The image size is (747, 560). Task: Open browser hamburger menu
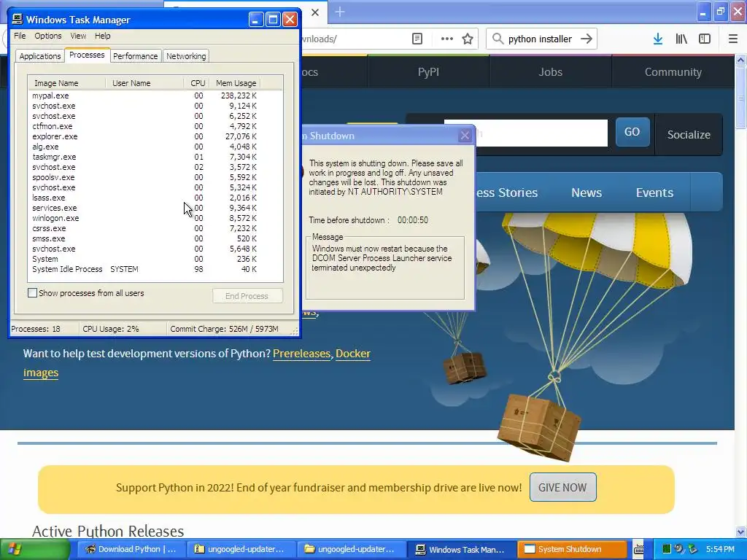(x=733, y=39)
